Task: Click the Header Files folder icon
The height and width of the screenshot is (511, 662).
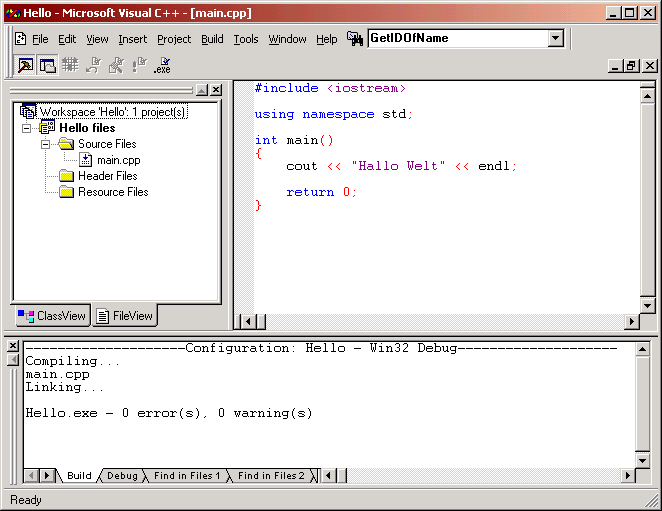Action: 66,176
